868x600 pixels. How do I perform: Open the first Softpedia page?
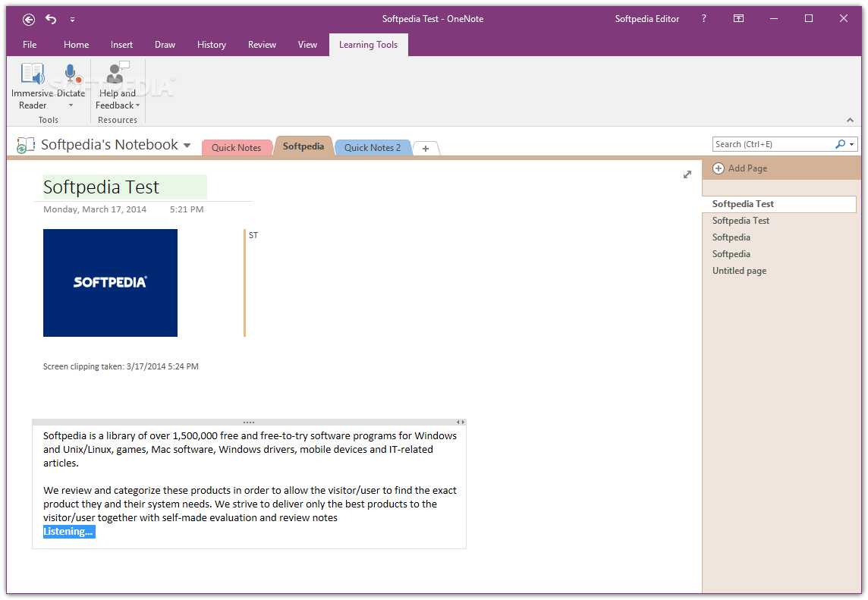coord(779,237)
